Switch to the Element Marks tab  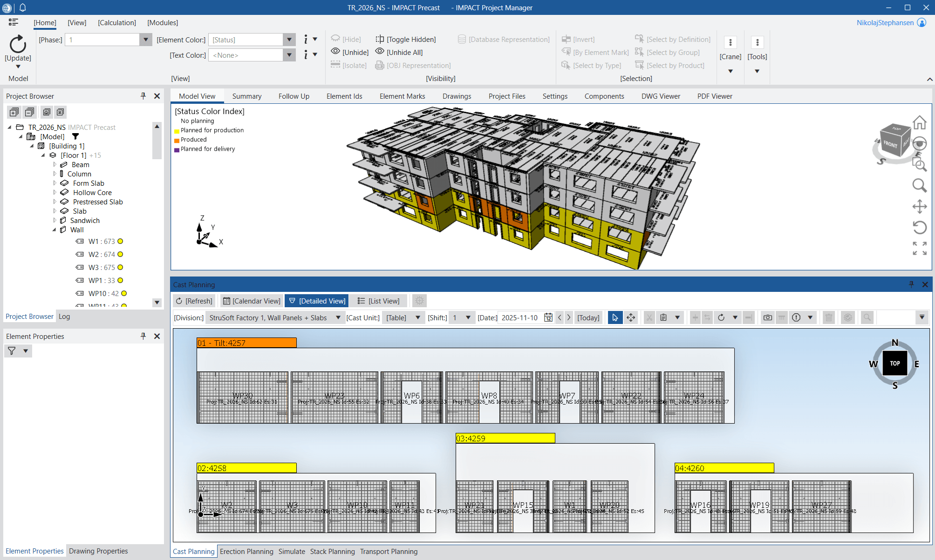tap(402, 96)
